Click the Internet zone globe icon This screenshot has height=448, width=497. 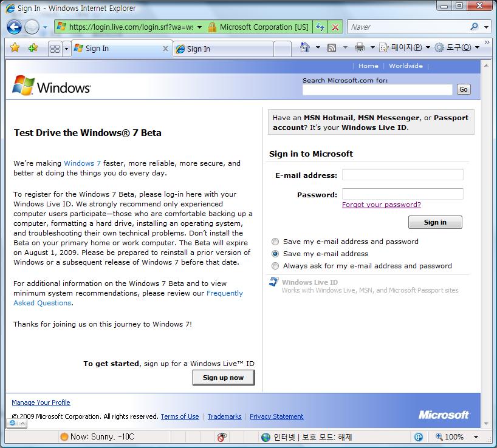pyautogui.click(x=266, y=437)
